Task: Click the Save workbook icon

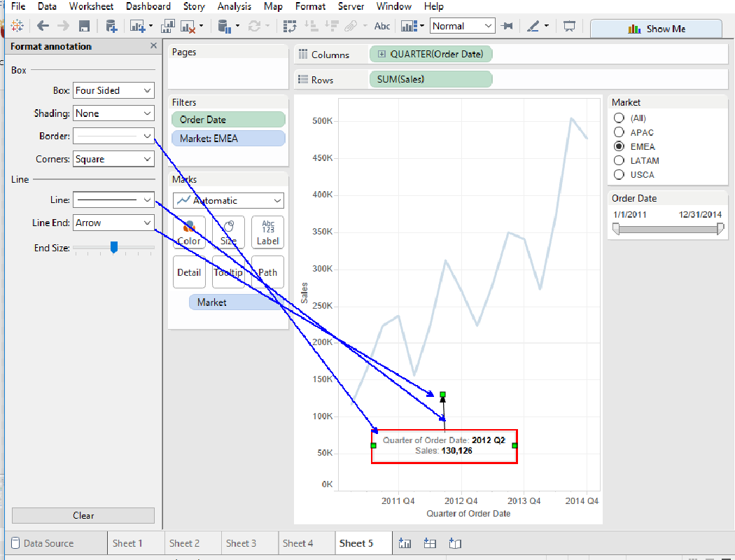Action: (85, 26)
